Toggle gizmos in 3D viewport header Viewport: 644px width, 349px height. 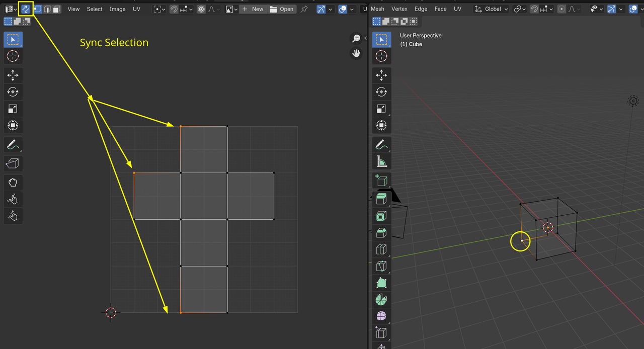click(x=612, y=9)
